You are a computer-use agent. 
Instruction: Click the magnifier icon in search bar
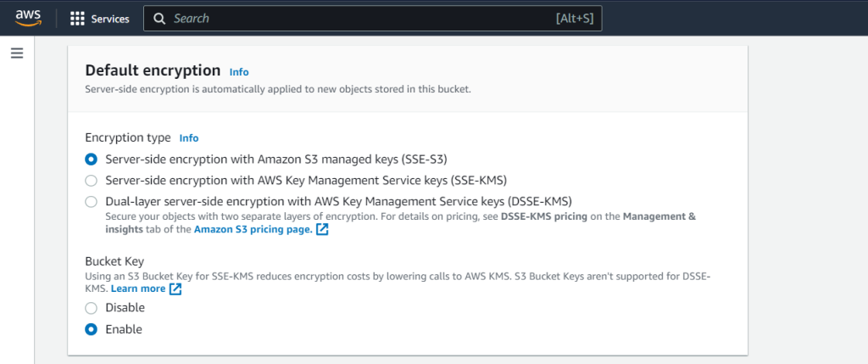pos(159,19)
